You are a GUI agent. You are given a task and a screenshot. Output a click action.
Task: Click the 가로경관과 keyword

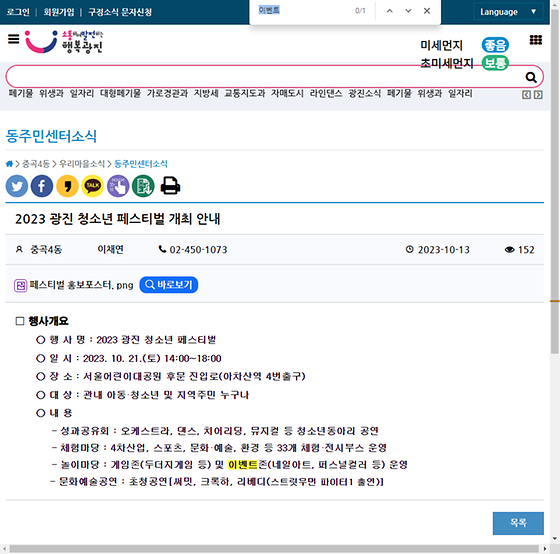[167, 94]
